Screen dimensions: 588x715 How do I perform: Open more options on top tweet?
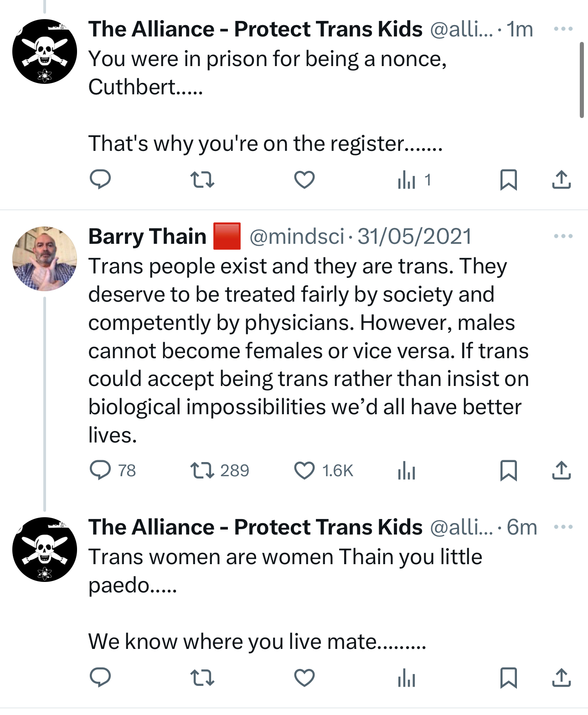click(x=563, y=29)
